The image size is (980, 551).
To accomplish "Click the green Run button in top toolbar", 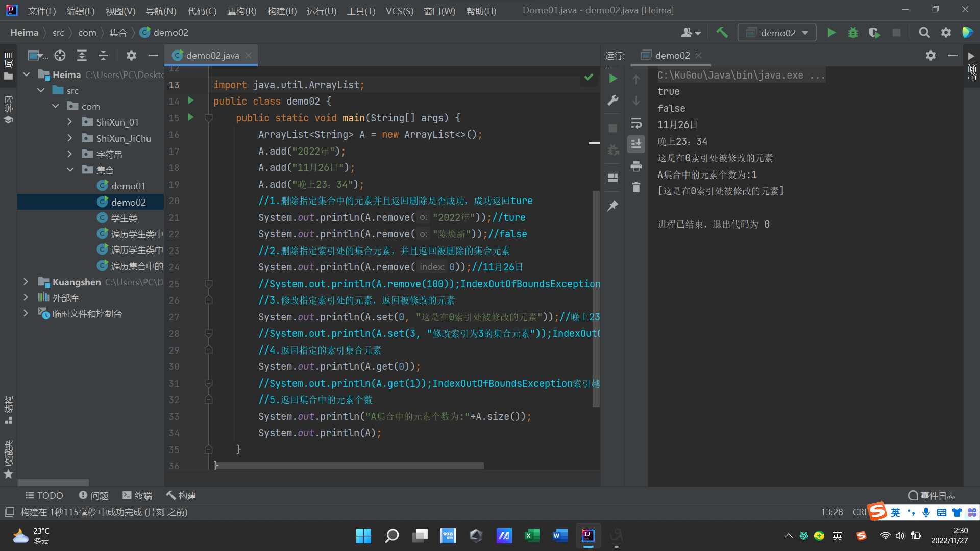I will point(831,33).
